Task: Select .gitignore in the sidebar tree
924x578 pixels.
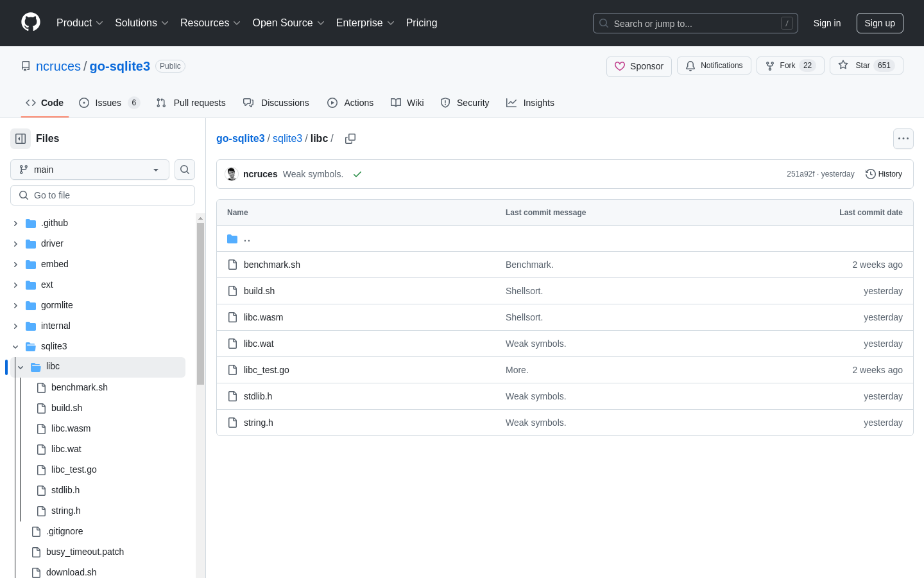Action: pyautogui.click(x=64, y=532)
